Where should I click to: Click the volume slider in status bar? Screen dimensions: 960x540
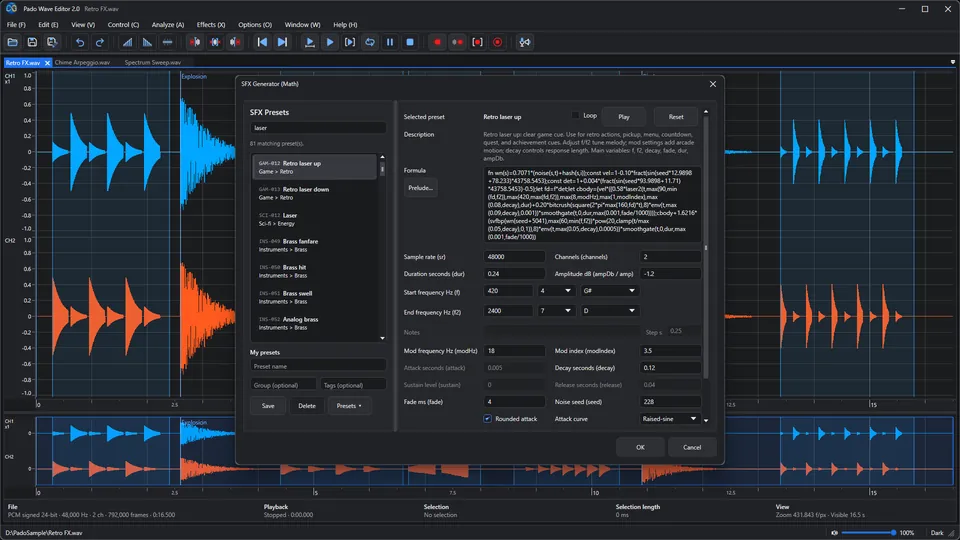point(868,533)
